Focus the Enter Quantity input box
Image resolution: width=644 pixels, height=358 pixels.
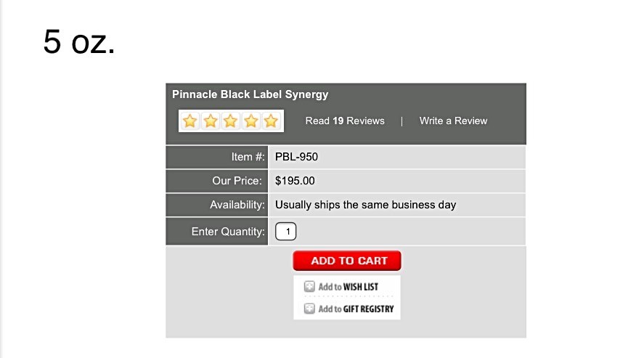tap(286, 232)
